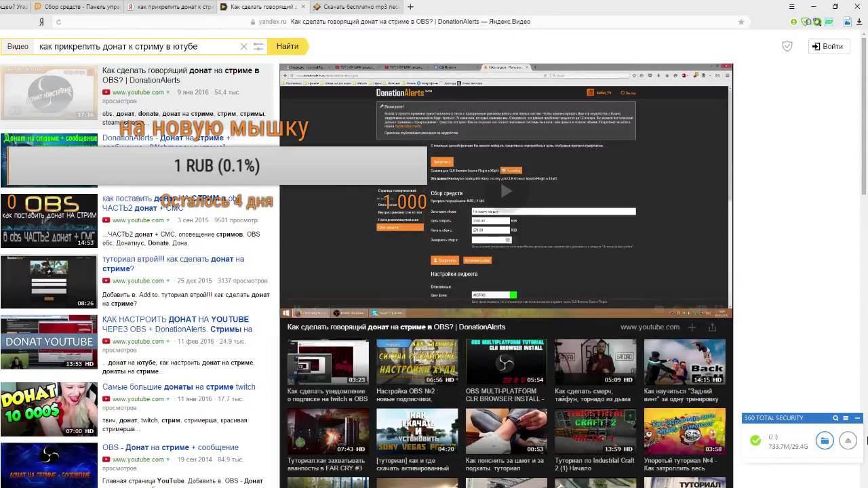Open related video thumbnail with 03:23 duration
The image size is (868, 488).
pyautogui.click(x=328, y=362)
